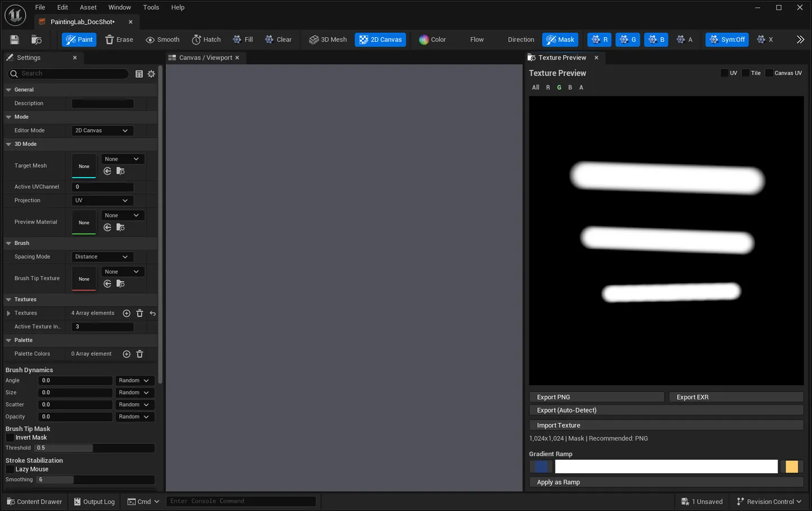
Task: Switch to 3D Mesh mode
Action: [x=328, y=39]
